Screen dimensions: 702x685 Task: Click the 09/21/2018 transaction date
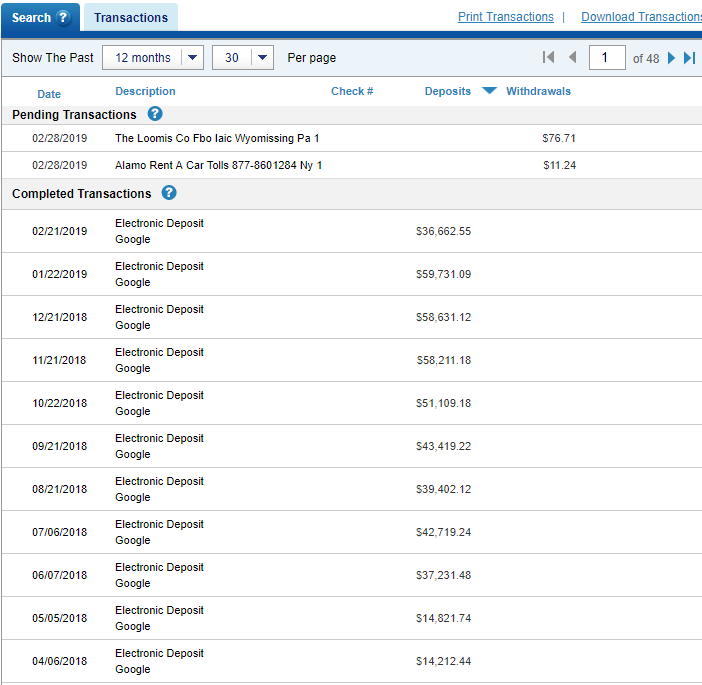[x=60, y=446]
